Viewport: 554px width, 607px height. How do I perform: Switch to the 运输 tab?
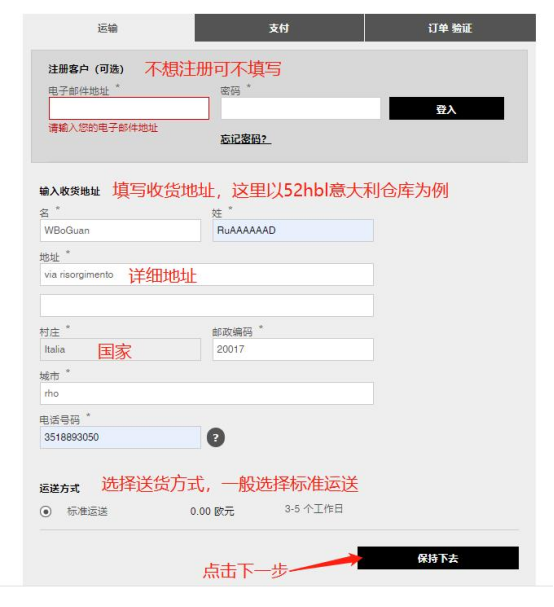[108, 28]
